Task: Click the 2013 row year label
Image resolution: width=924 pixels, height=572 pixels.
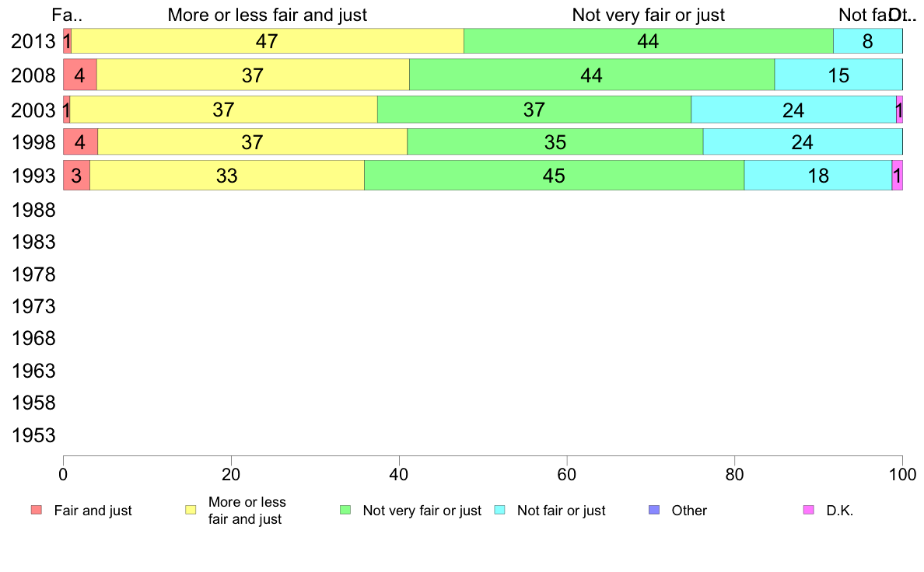Action: point(33,41)
